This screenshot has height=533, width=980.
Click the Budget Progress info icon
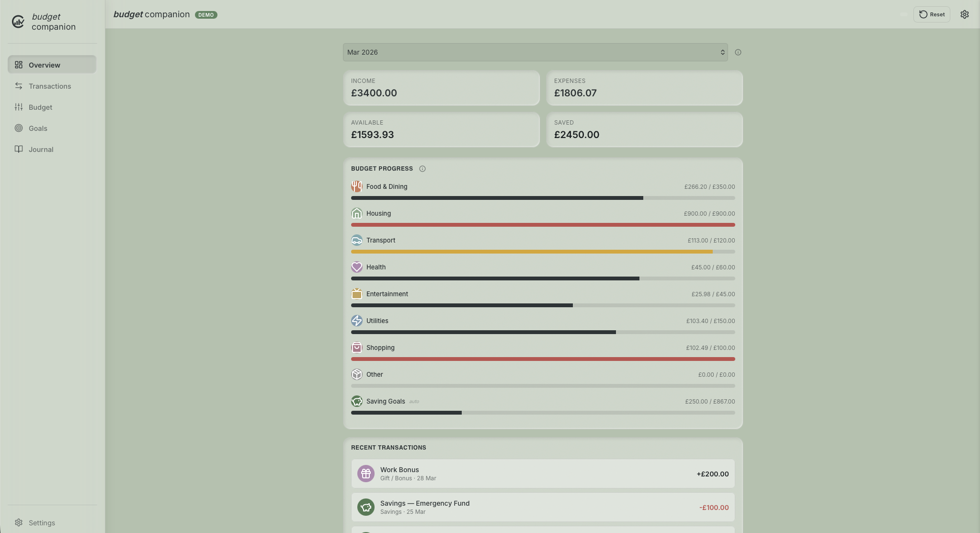(422, 168)
